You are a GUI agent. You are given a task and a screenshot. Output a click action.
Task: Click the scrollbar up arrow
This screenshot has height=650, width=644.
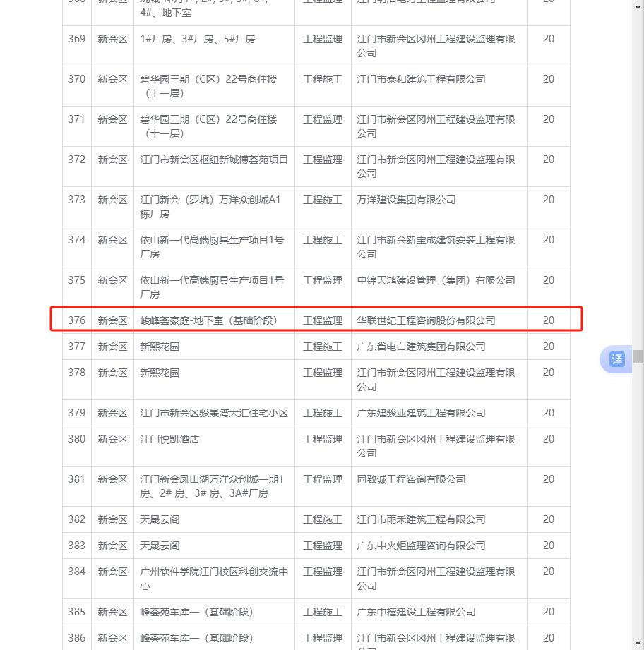point(638,6)
